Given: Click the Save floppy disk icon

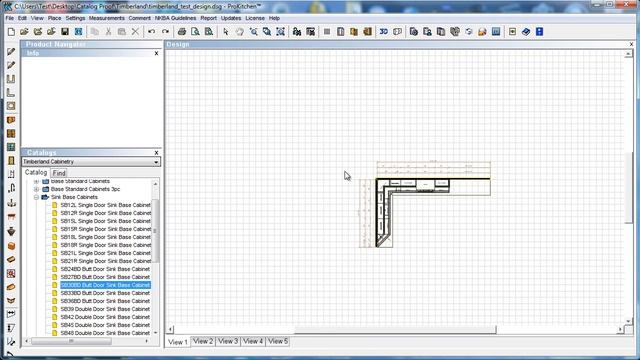Looking at the screenshot, I should (x=64, y=31).
